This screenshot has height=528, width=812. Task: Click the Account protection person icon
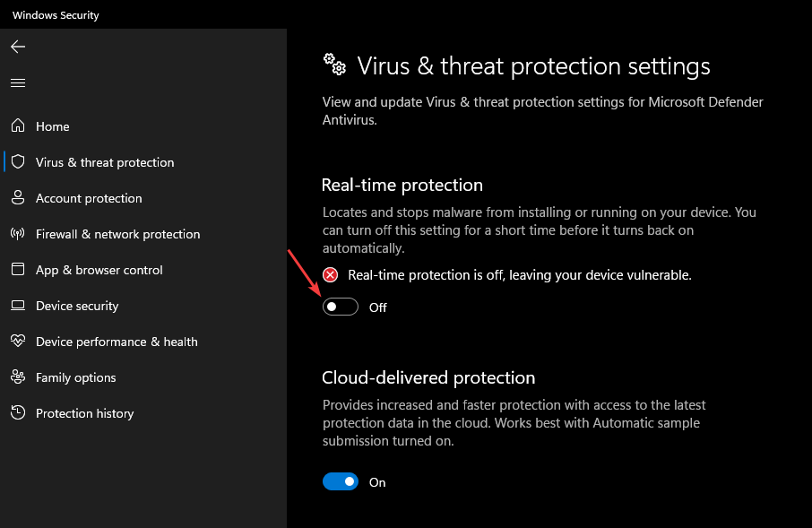pyautogui.click(x=18, y=198)
